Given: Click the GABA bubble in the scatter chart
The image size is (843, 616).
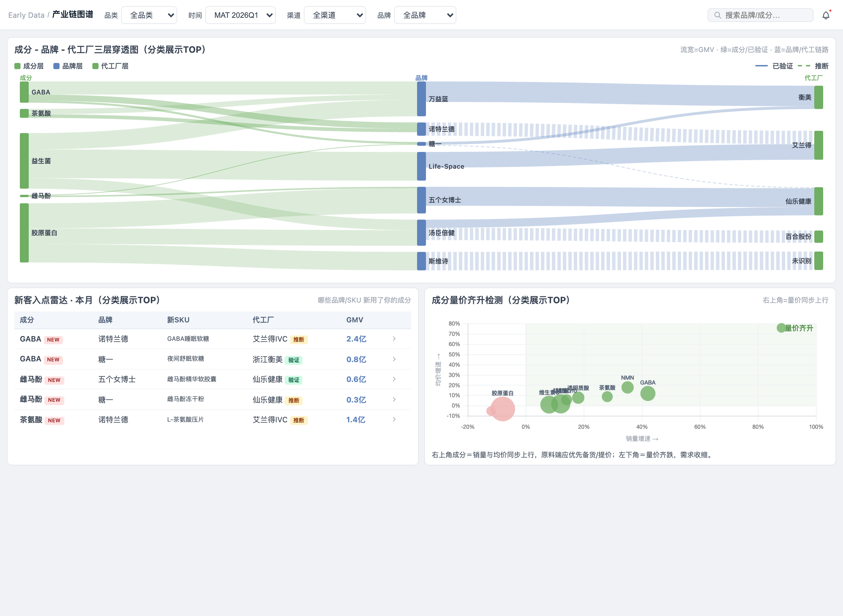Looking at the screenshot, I should coord(648,394).
